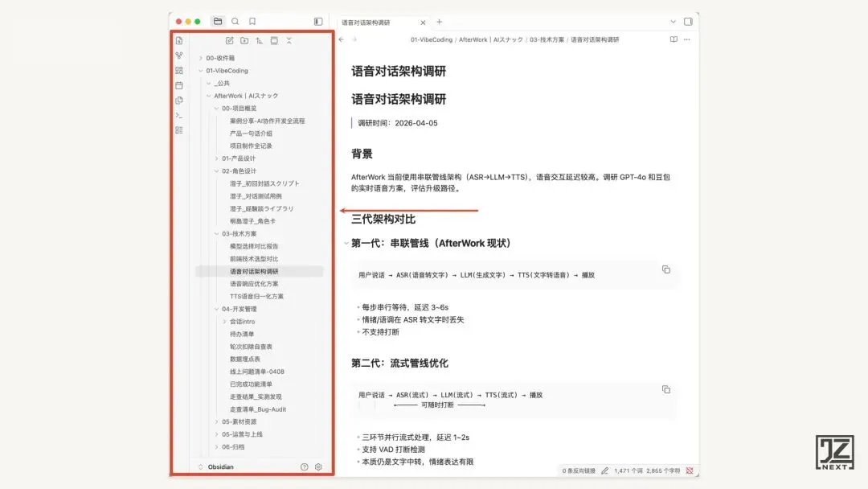Show the file explorer folder tab
The image size is (868, 489).
click(x=218, y=21)
